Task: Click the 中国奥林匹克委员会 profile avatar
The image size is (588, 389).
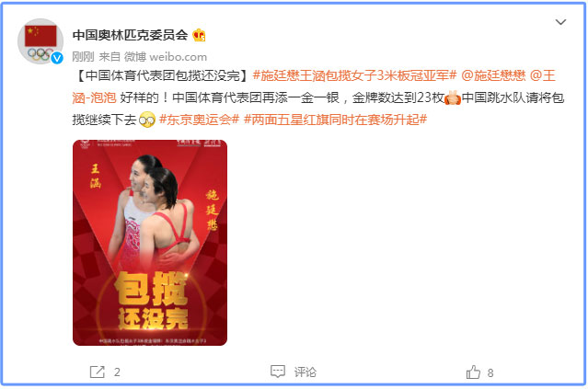Action: point(40,41)
